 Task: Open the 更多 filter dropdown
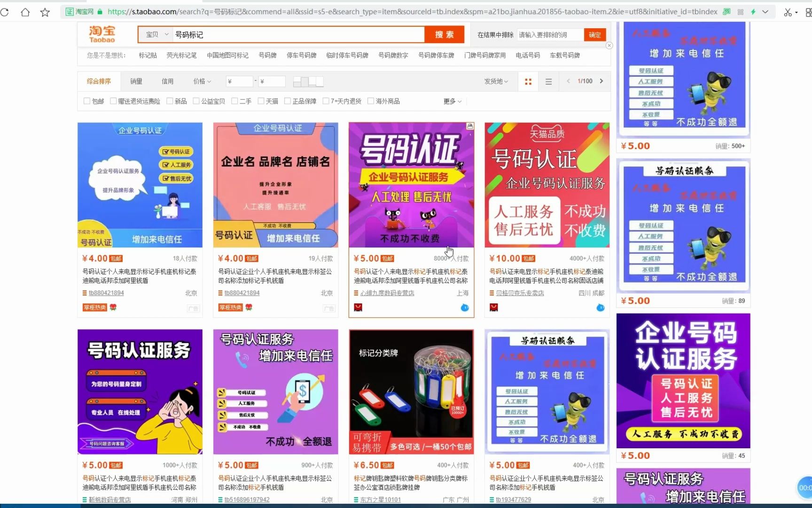pyautogui.click(x=451, y=101)
